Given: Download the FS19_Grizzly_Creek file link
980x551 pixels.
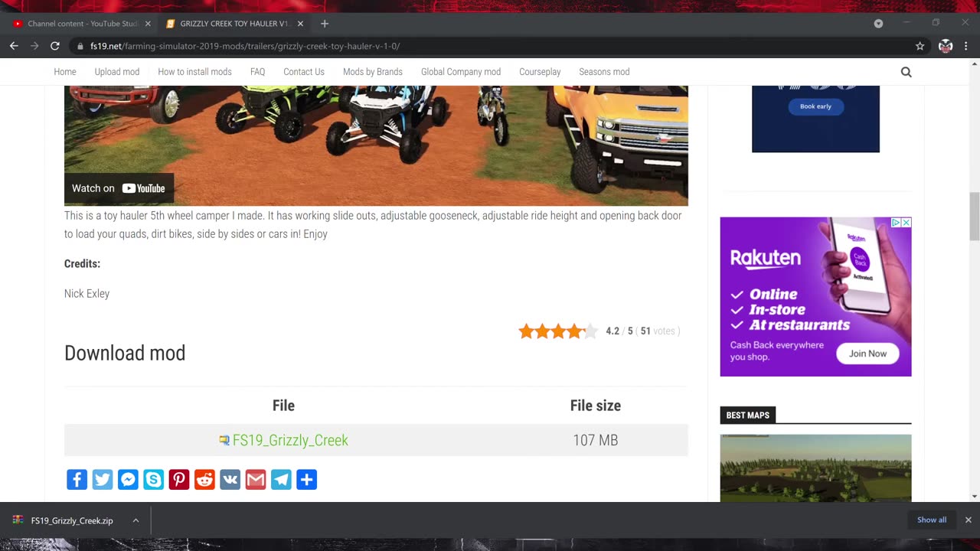Looking at the screenshot, I should 290,440.
